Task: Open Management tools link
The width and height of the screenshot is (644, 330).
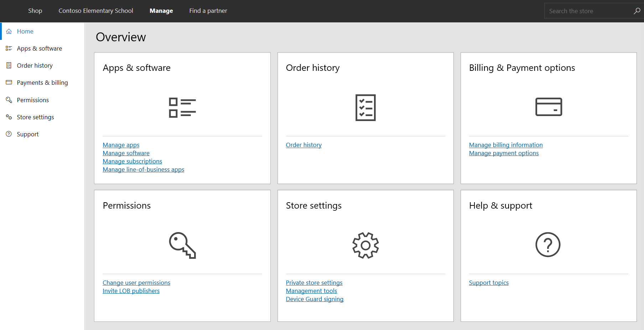Action: tap(311, 291)
